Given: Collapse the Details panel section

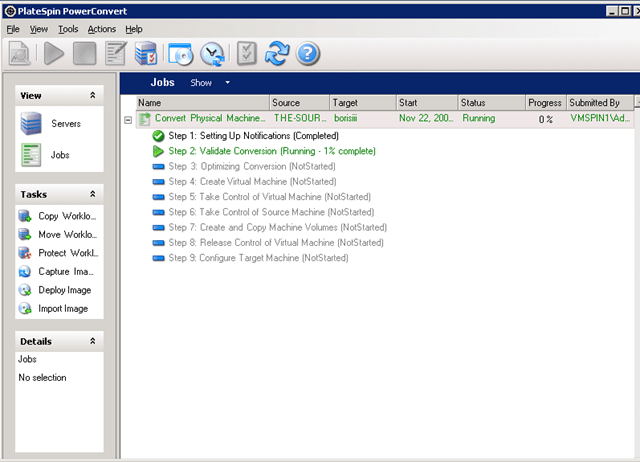Looking at the screenshot, I should [x=93, y=341].
